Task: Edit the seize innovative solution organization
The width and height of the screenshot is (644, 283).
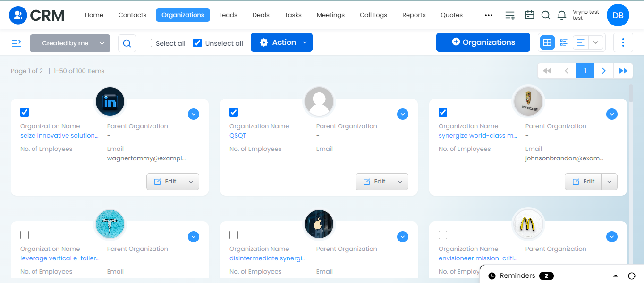Action: click(x=165, y=182)
